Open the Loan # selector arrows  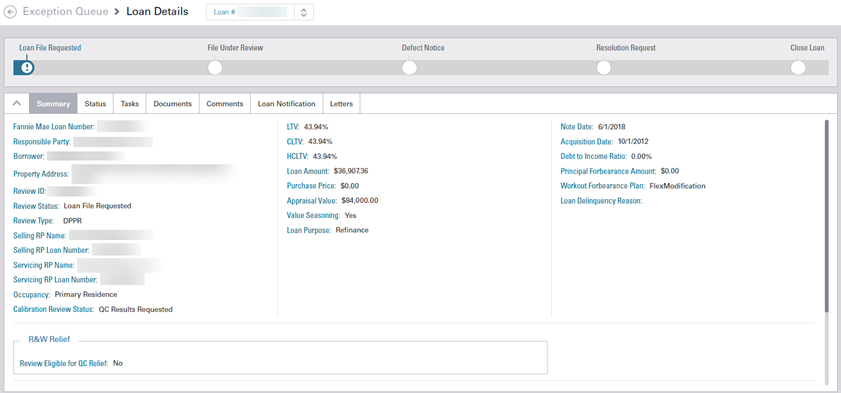(304, 12)
